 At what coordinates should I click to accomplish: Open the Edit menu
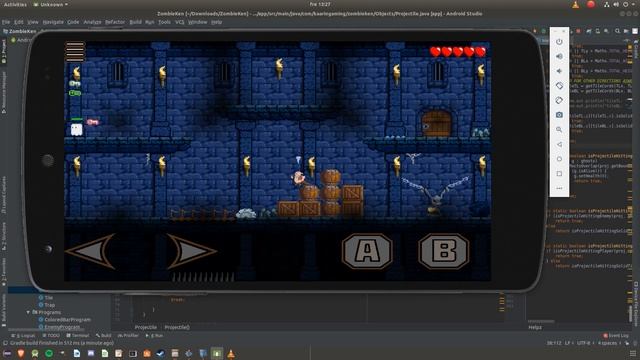click(x=19, y=22)
